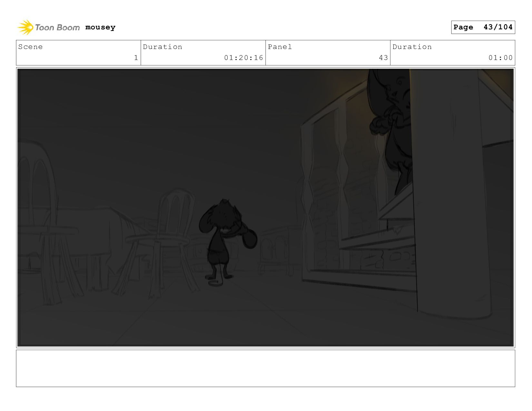Click the scene duration value '01:20:16'
Image resolution: width=532 pixels, height=411 pixels.
point(244,58)
